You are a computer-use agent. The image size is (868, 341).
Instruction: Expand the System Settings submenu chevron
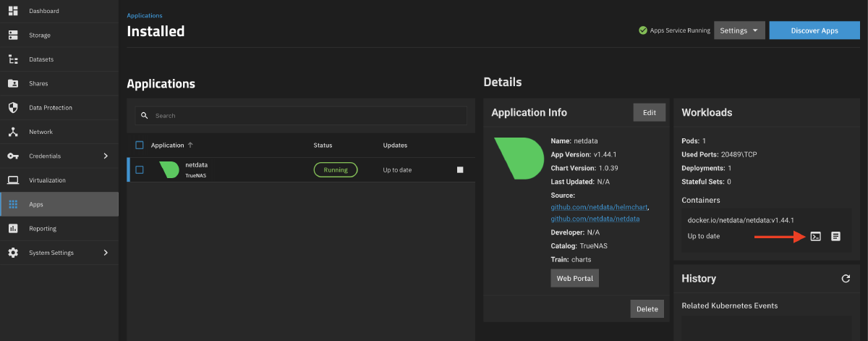tap(106, 253)
